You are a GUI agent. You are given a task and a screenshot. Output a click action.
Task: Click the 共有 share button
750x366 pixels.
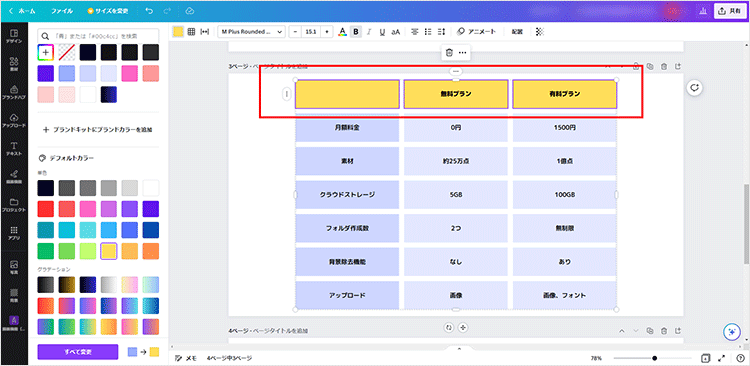pyautogui.click(x=730, y=11)
